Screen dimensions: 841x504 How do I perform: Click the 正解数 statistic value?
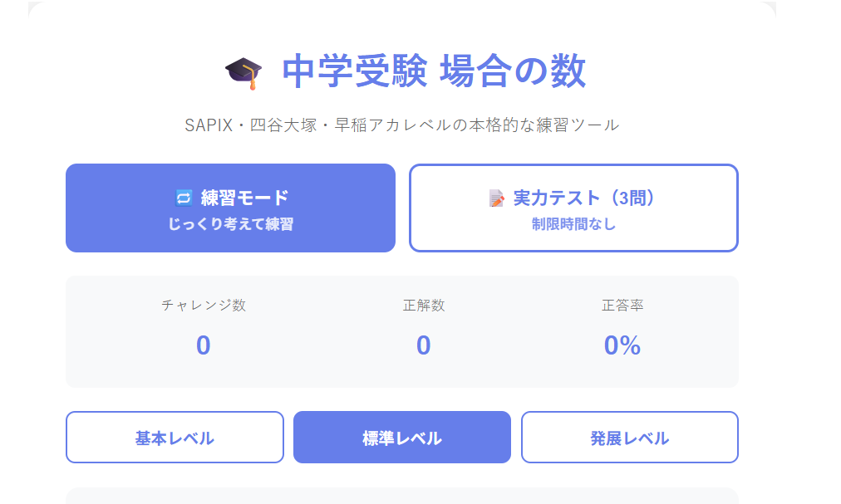[423, 345]
